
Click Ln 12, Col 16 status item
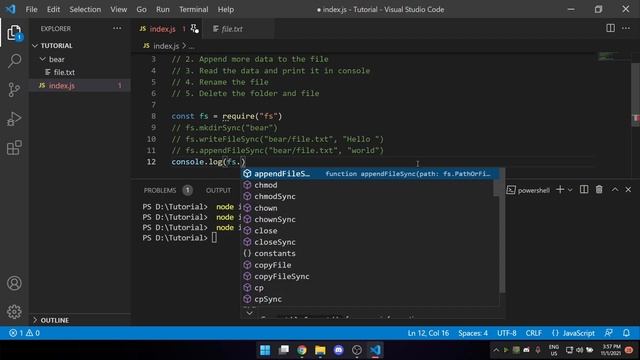pos(428,333)
